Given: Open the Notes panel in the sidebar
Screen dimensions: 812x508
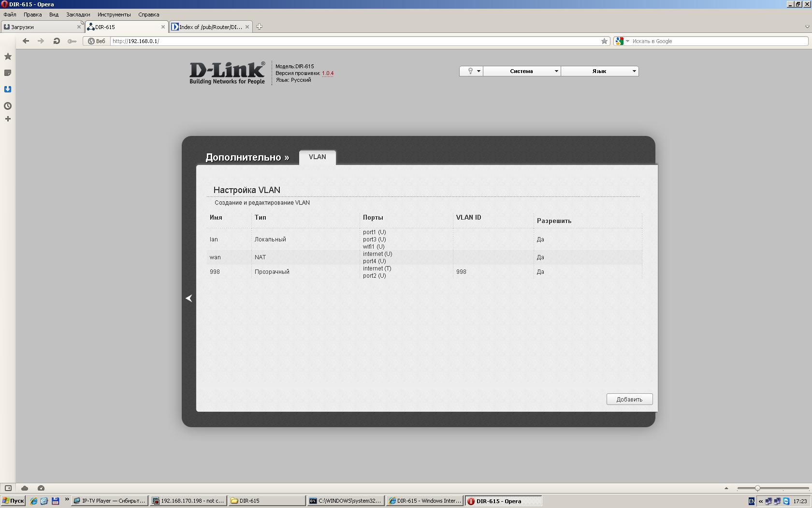Looking at the screenshot, I should [x=8, y=73].
